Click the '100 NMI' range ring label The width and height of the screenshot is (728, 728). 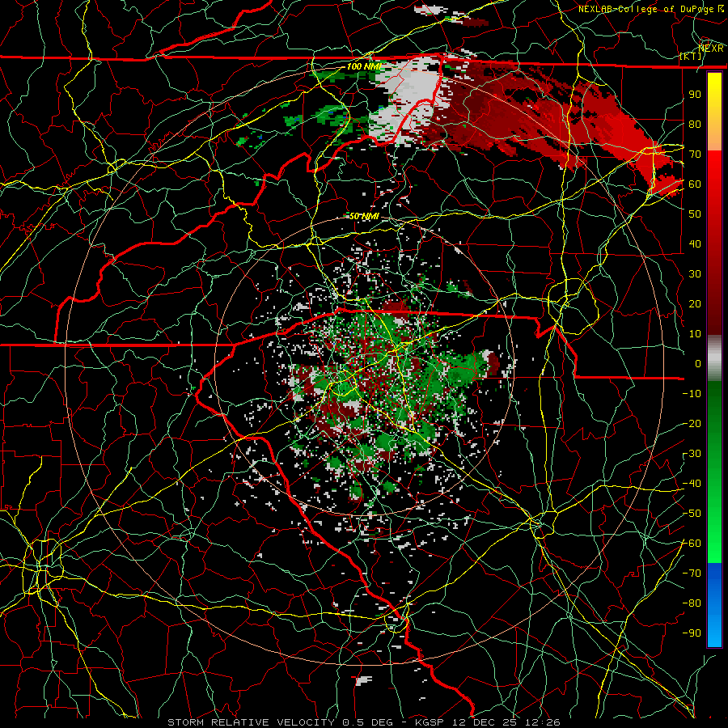click(x=364, y=66)
